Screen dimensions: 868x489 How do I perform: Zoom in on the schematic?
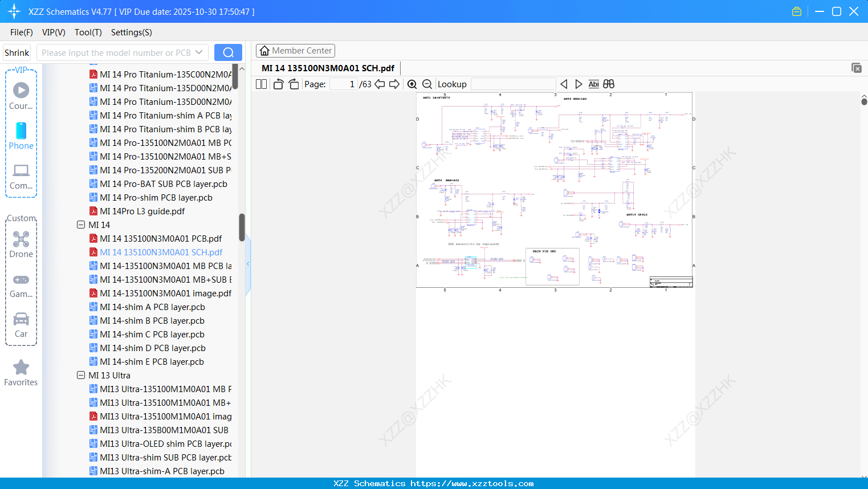click(x=412, y=84)
